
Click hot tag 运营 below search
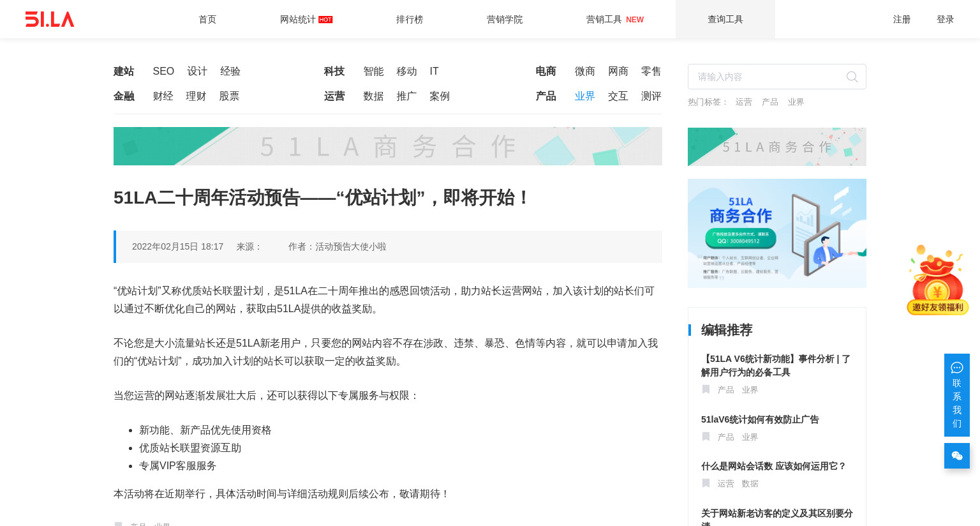click(743, 102)
